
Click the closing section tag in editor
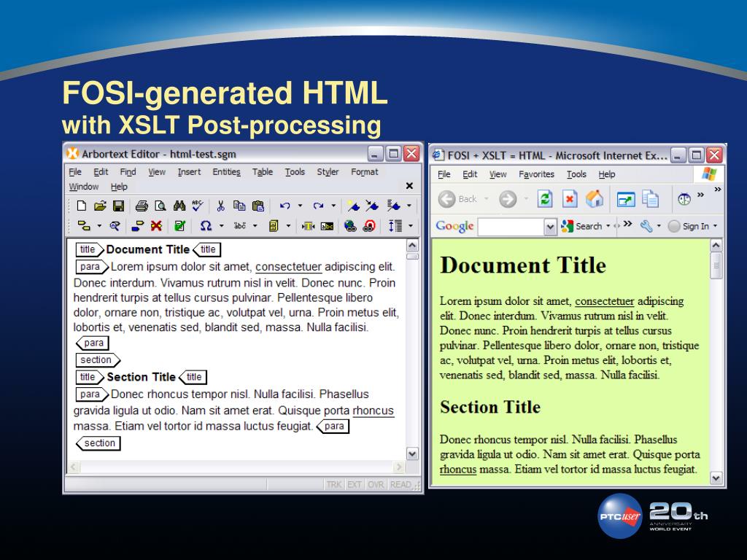click(x=98, y=443)
